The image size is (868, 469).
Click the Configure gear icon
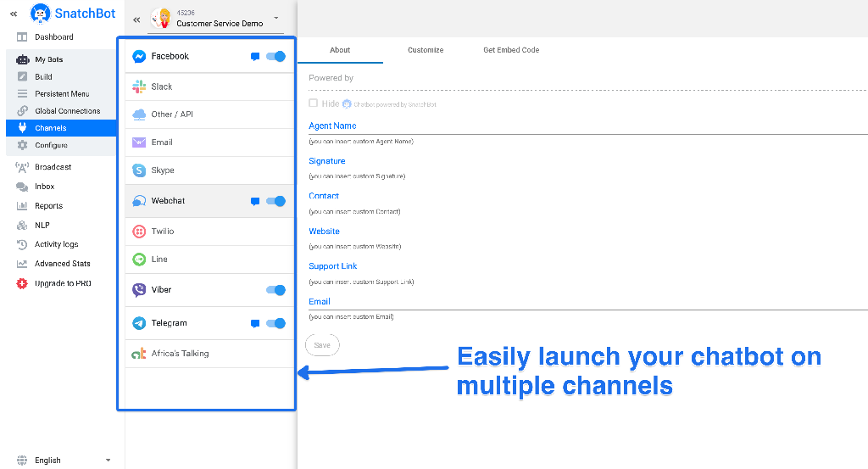coord(22,145)
